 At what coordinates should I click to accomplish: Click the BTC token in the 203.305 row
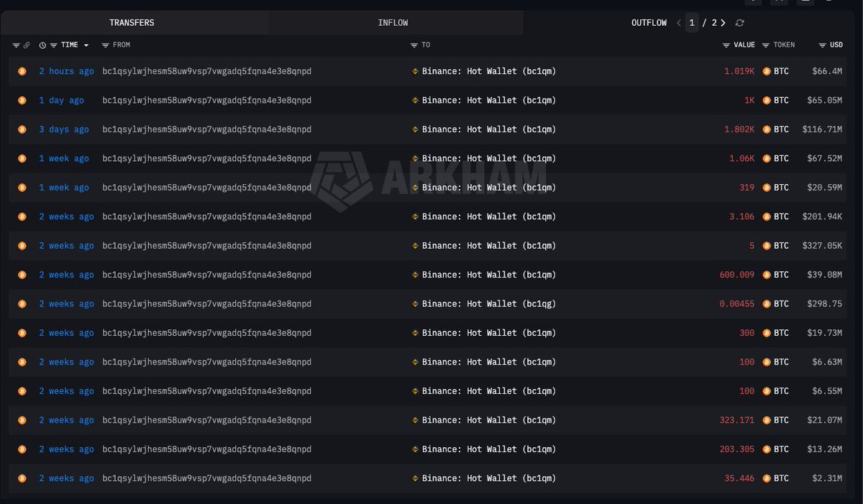tap(775, 449)
